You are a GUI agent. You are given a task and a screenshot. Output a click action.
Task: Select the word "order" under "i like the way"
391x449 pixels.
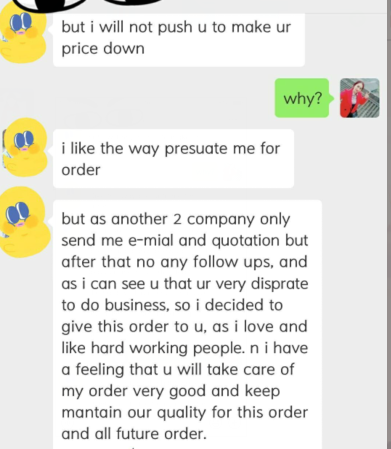(81, 170)
